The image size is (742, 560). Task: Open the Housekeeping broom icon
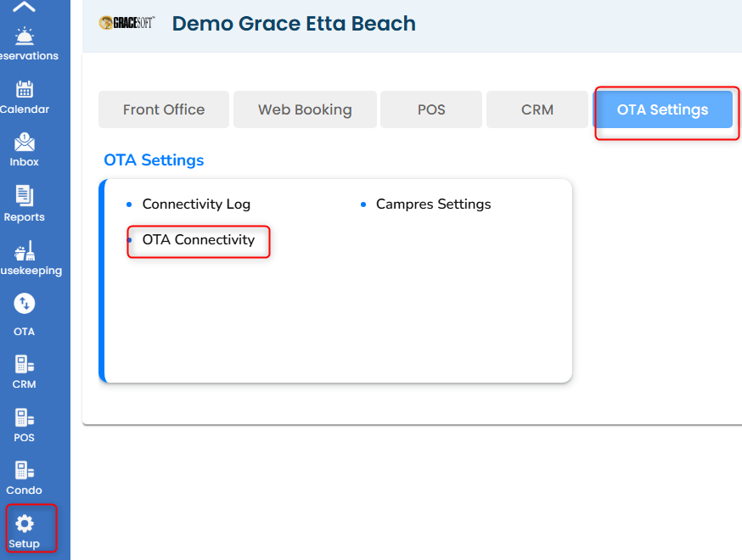(x=25, y=250)
